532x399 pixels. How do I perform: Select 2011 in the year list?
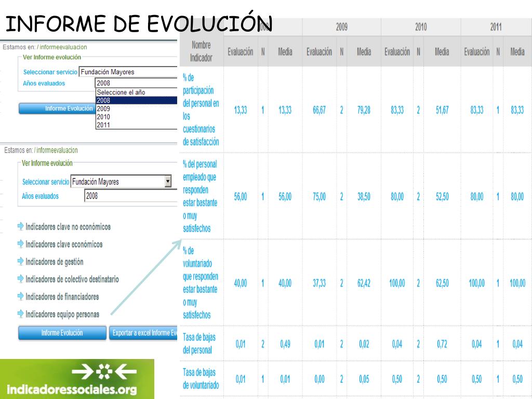tap(137, 125)
